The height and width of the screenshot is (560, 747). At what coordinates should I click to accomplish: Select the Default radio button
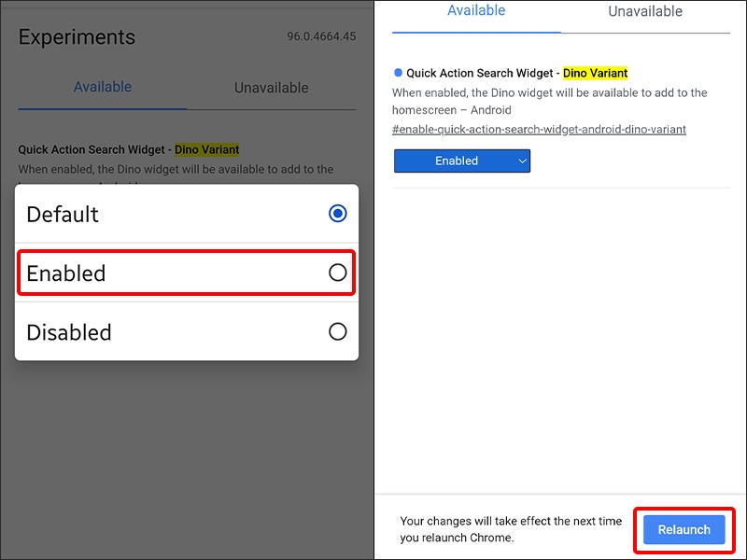pyautogui.click(x=337, y=214)
